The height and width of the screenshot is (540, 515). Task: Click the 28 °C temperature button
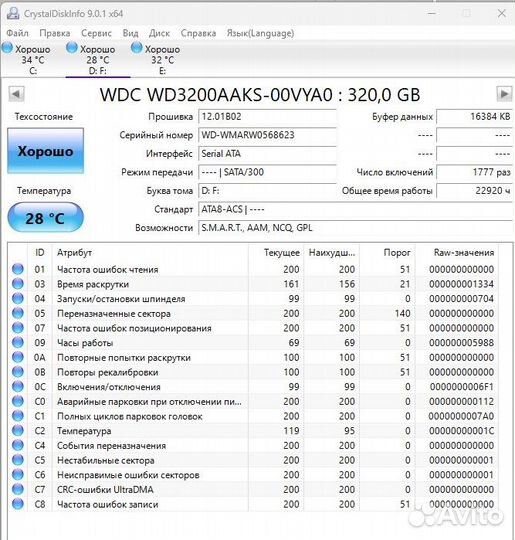(x=45, y=218)
